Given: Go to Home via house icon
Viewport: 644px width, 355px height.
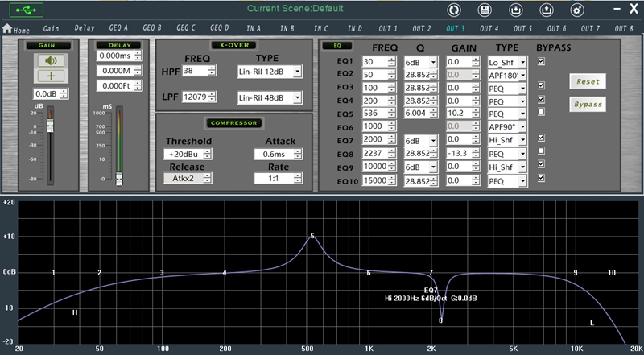Looking at the screenshot, I should point(7,28).
